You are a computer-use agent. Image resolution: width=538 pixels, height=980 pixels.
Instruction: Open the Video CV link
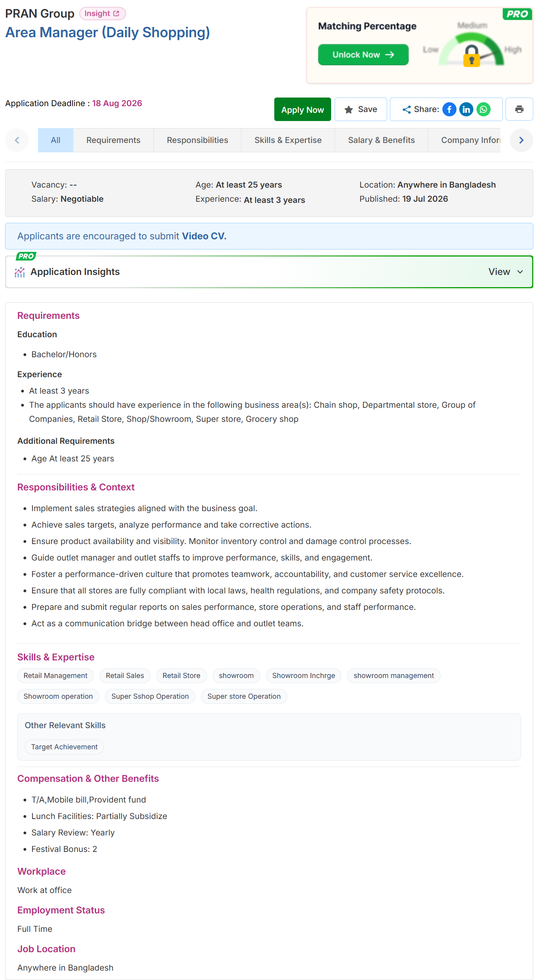click(204, 236)
